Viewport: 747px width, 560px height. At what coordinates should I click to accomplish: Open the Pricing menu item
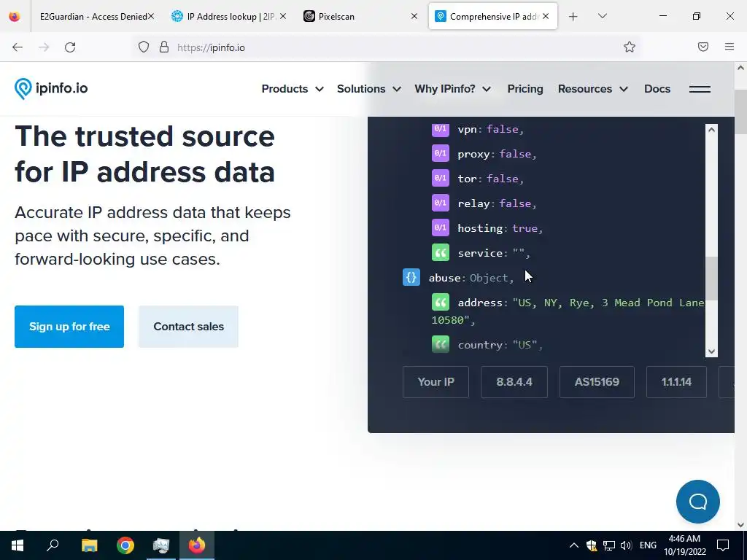[525, 89]
